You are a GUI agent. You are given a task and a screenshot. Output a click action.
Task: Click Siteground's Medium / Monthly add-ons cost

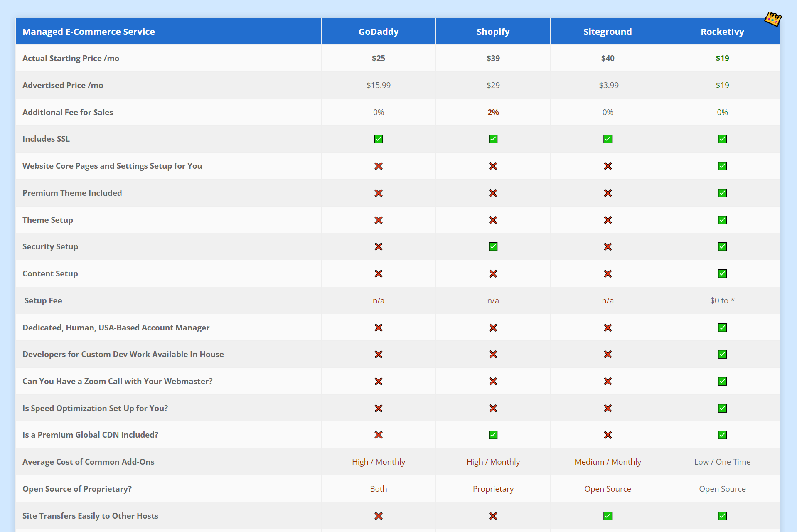[608, 462]
